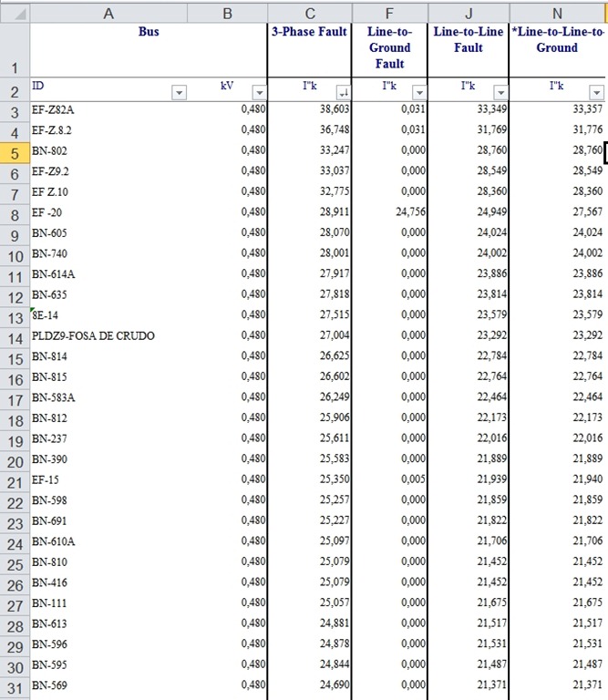Select column F header
608x700 pixels.
pyautogui.click(x=390, y=14)
